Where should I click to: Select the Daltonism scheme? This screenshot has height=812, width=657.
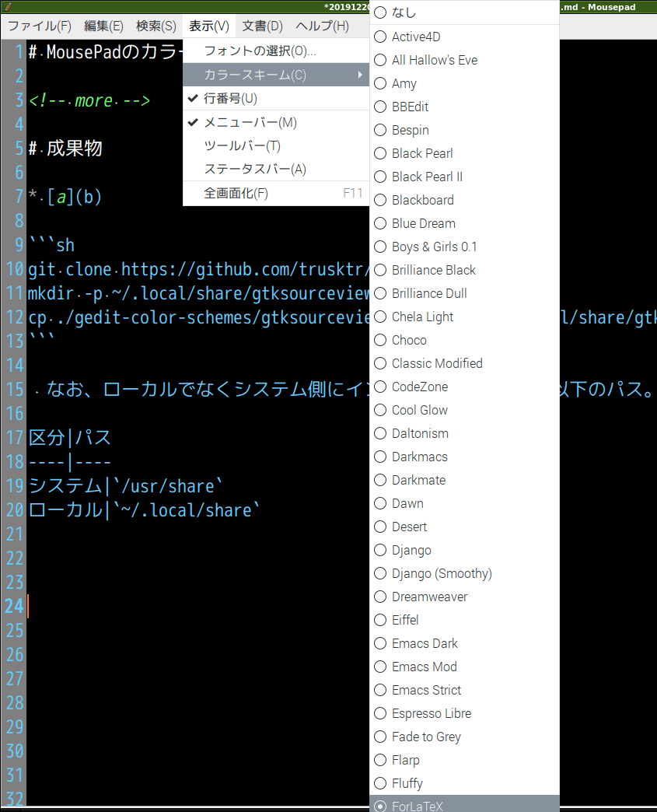tap(464, 433)
